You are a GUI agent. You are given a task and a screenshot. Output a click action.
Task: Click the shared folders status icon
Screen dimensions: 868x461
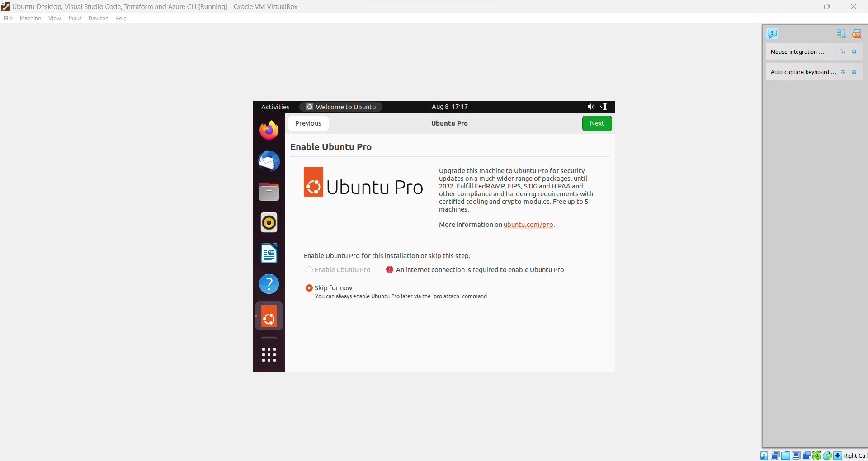786,456
